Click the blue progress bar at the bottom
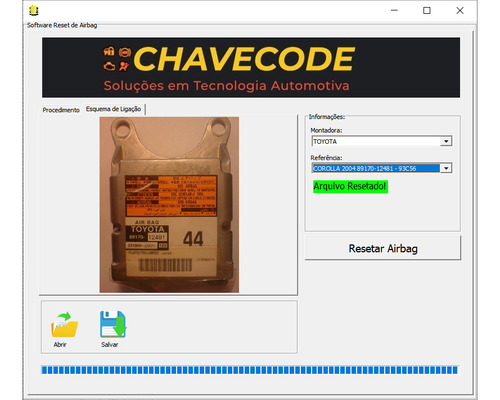Viewport: 500px width, 400px height. click(x=249, y=370)
